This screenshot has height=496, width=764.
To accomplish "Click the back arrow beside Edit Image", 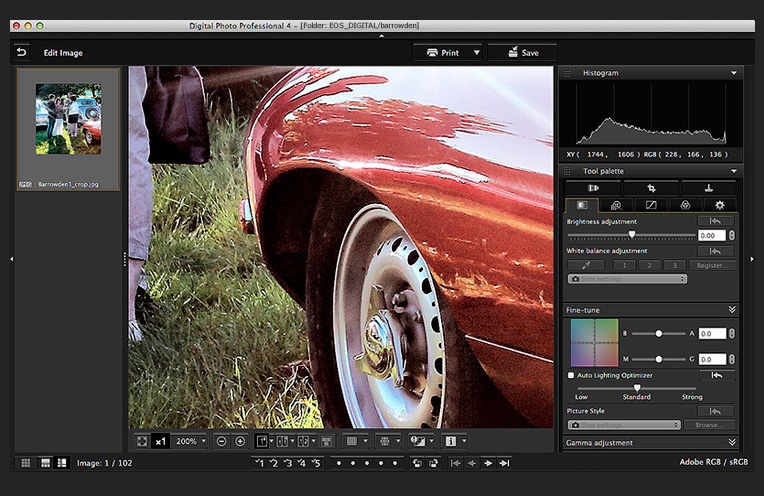I will pyautogui.click(x=21, y=52).
